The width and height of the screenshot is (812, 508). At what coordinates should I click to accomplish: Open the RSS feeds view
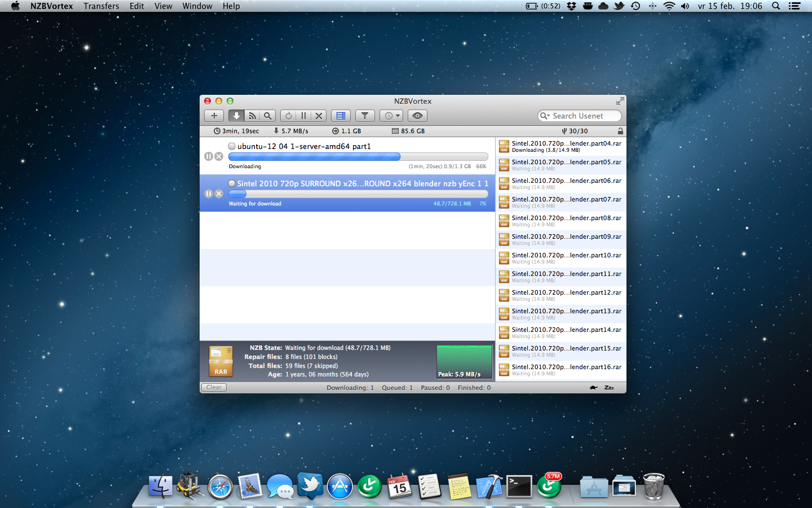point(252,116)
